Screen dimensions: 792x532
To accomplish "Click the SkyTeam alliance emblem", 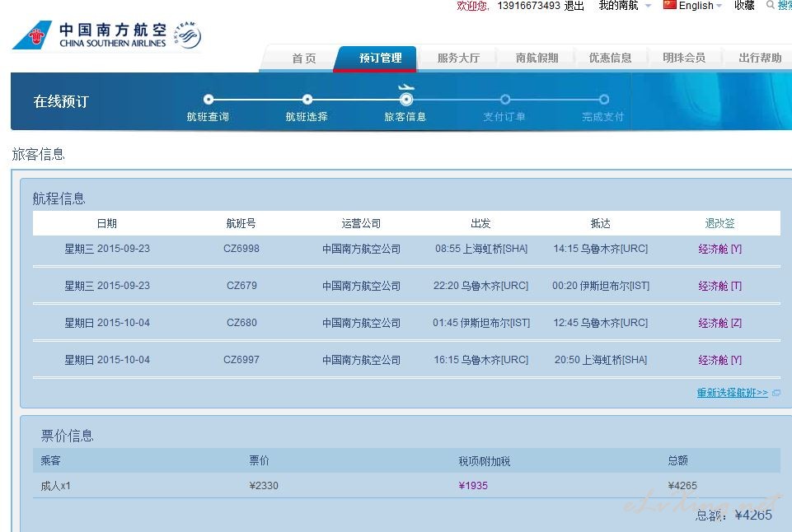I will coord(188,35).
